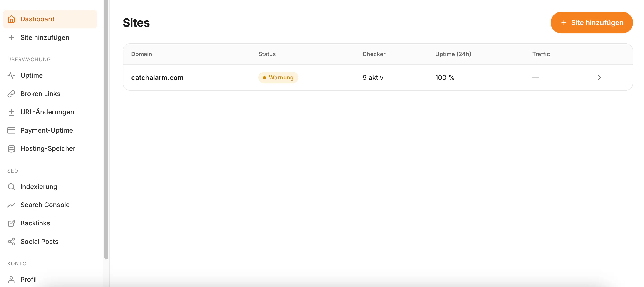Open Search Console section
644x287 pixels.
tap(50, 205)
